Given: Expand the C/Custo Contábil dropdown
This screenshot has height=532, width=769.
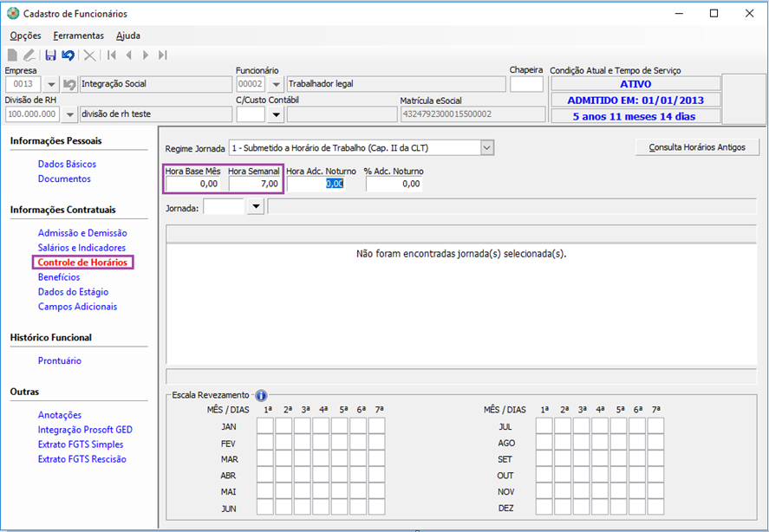Looking at the screenshot, I should 276,114.
